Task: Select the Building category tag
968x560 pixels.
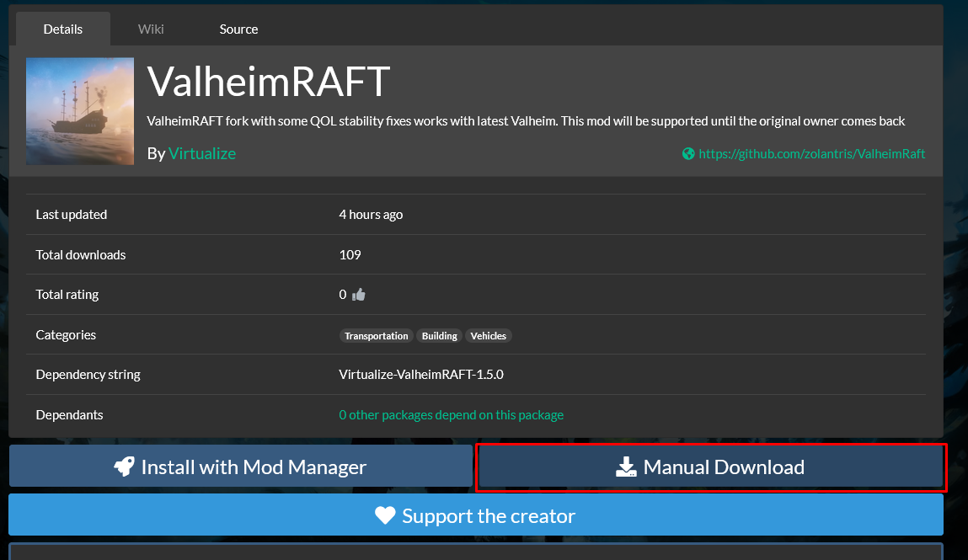Action: [x=439, y=335]
